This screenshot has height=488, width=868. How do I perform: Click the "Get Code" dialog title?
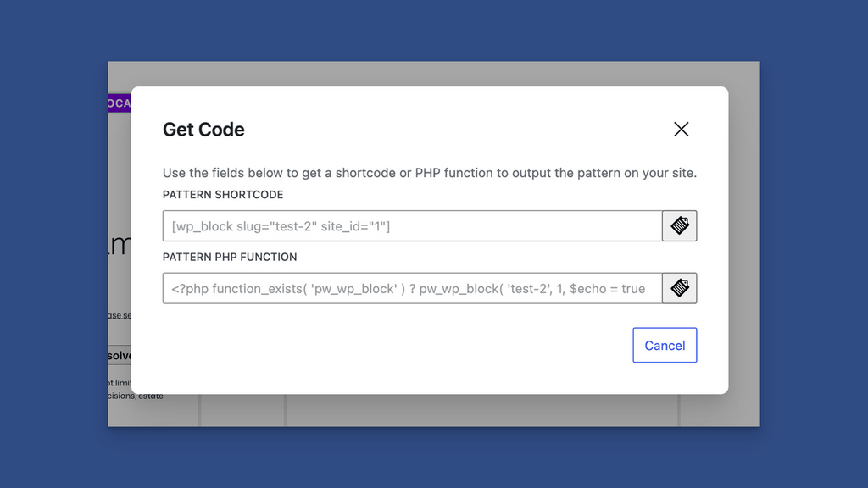pyautogui.click(x=203, y=130)
